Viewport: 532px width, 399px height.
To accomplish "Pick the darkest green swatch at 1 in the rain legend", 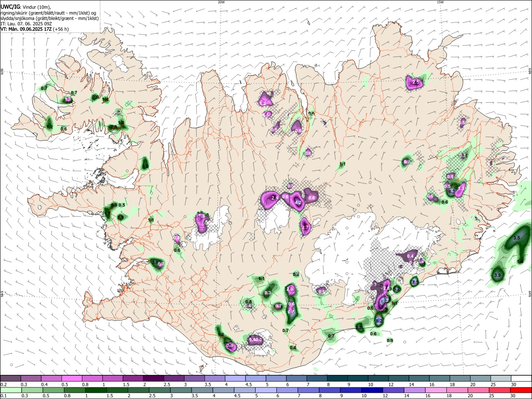I will click(x=96, y=390).
